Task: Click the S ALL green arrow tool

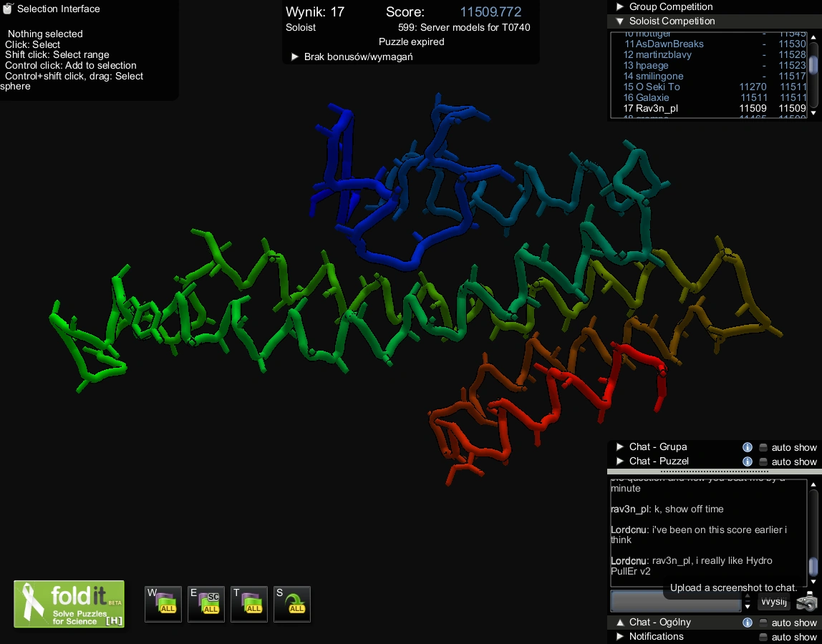Action: tap(291, 603)
